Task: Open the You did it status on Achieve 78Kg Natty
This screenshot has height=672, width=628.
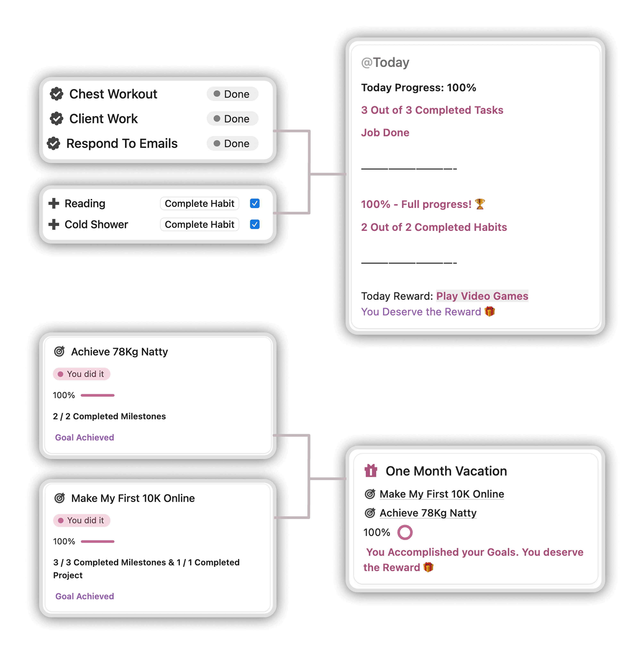Action: 82,374
